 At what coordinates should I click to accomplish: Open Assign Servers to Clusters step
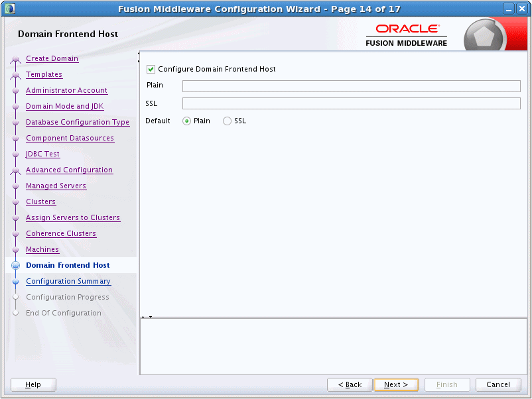73,217
